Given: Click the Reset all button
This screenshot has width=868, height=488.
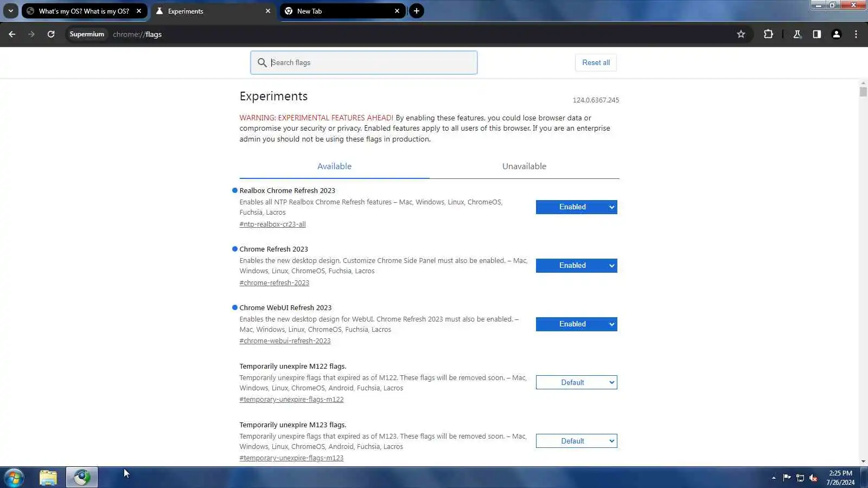Looking at the screenshot, I should (x=596, y=63).
